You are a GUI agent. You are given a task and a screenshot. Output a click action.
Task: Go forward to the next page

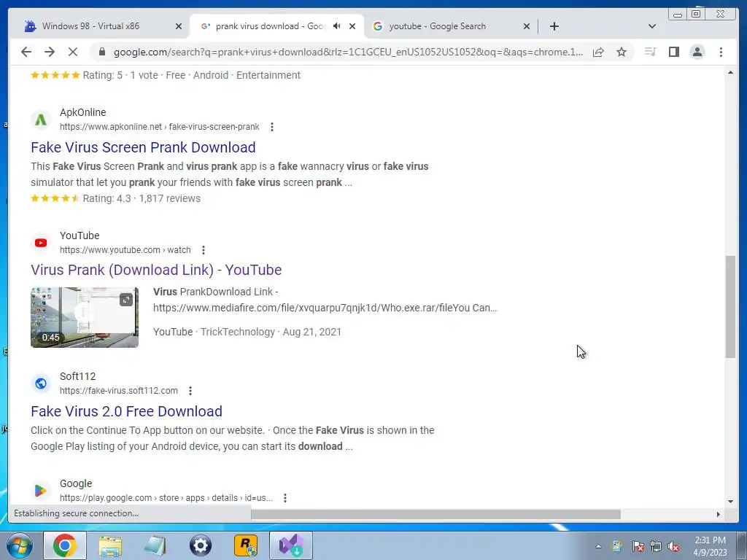pyautogui.click(x=50, y=52)
